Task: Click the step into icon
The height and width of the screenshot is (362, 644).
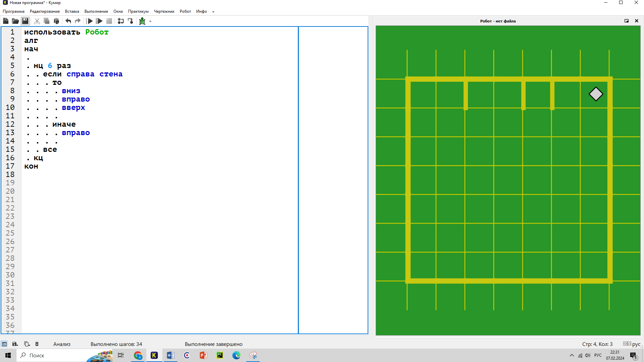Action: (x=130, y=21)
